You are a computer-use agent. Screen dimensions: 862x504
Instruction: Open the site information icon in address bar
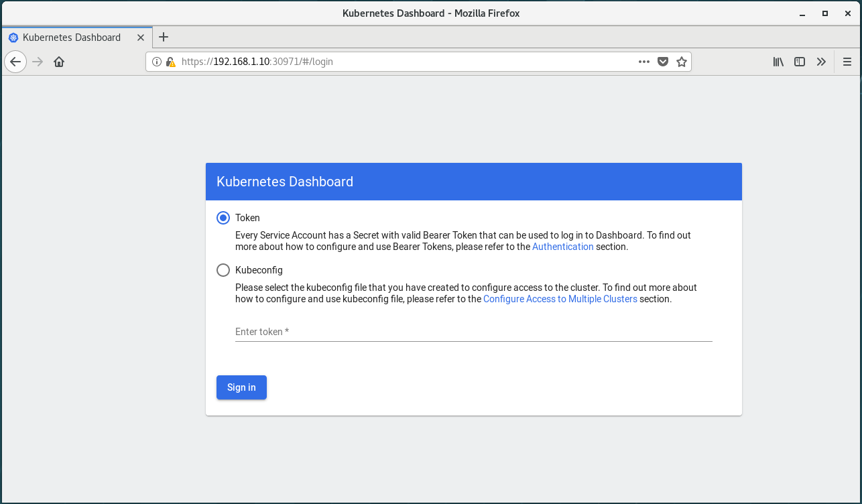click(x=157, y=62)
